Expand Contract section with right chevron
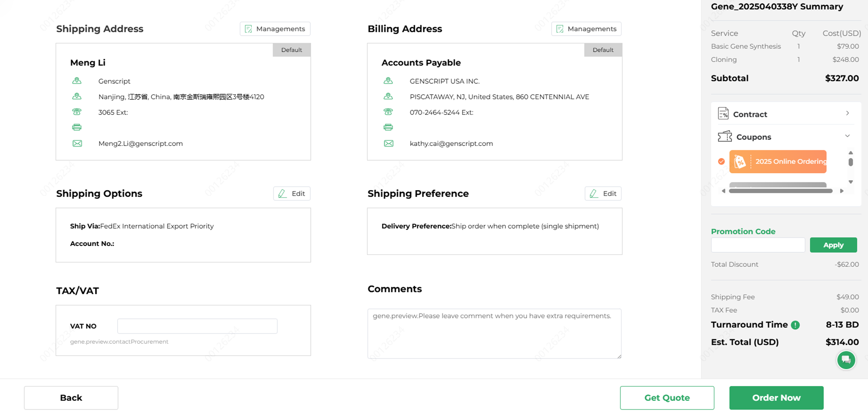Screen dimensions: 868x413 (x=847, y=113)
